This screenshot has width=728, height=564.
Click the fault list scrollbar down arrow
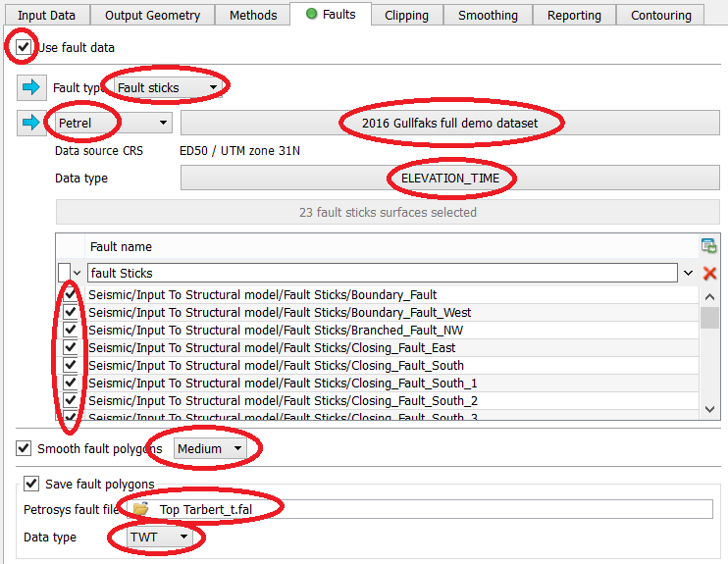point(709,408)
